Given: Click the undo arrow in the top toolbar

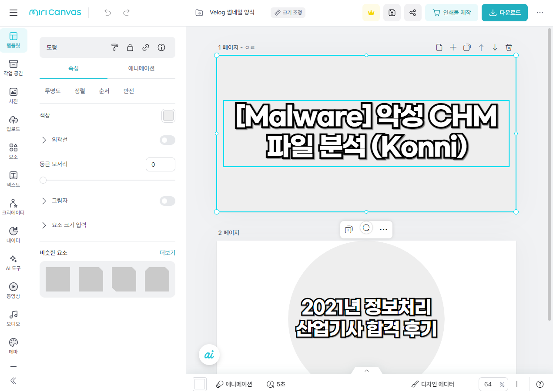Looking at the screenshot, I should [107, 13].
